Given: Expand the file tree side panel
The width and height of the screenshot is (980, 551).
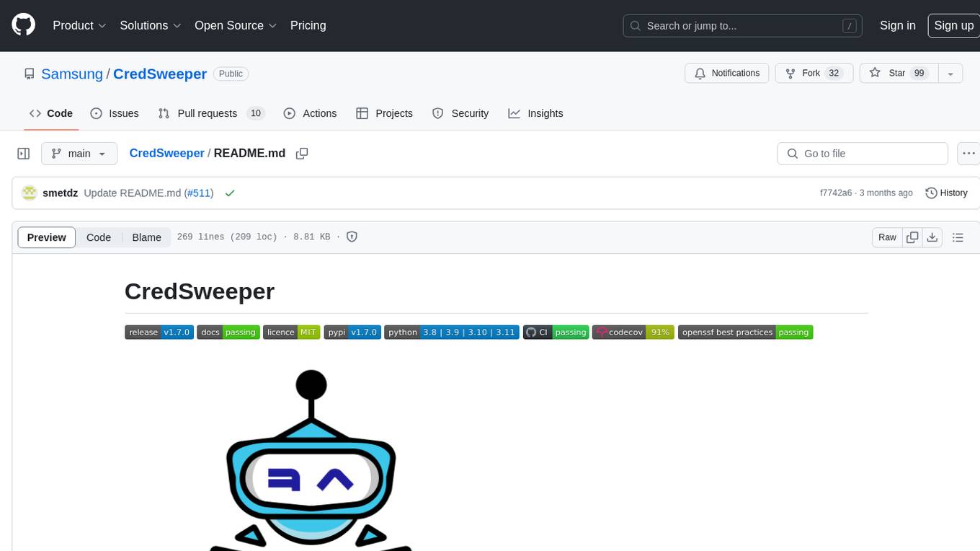Looking at the screenshot, I should [x=23, y=154].
